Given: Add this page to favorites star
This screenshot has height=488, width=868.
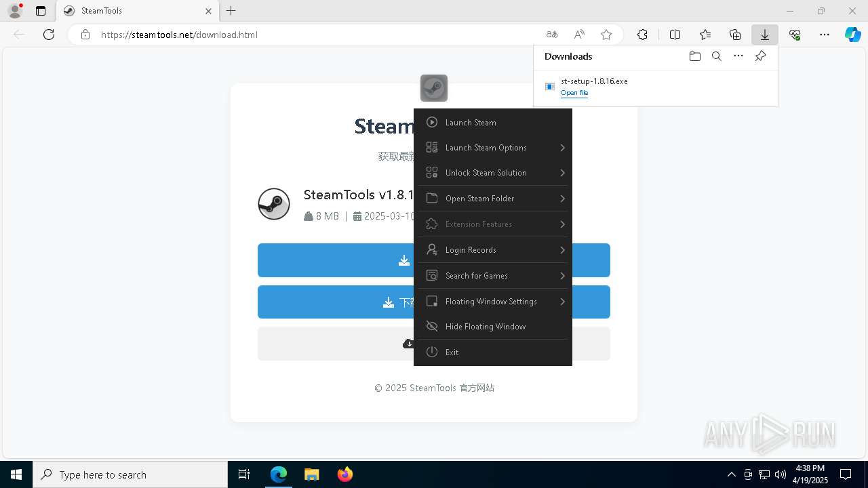Looking at the screenshot, I should coord(606,35).
